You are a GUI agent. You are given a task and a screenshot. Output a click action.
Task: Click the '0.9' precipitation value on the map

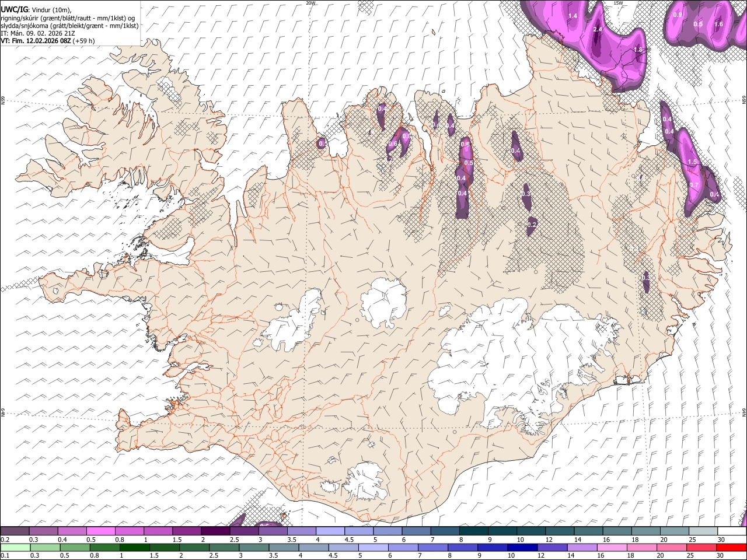pos(678,15)
